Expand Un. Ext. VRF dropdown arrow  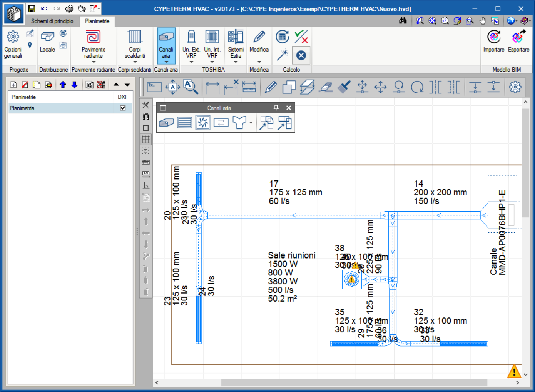pos(191,62)
